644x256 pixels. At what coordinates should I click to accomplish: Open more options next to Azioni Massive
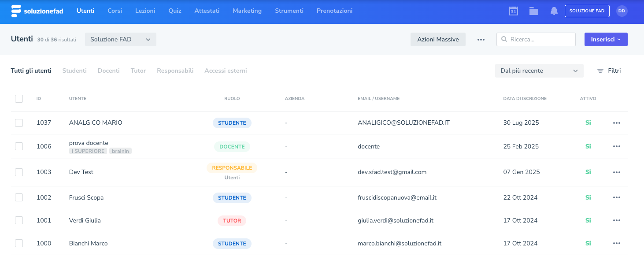[x=481, y=40]
